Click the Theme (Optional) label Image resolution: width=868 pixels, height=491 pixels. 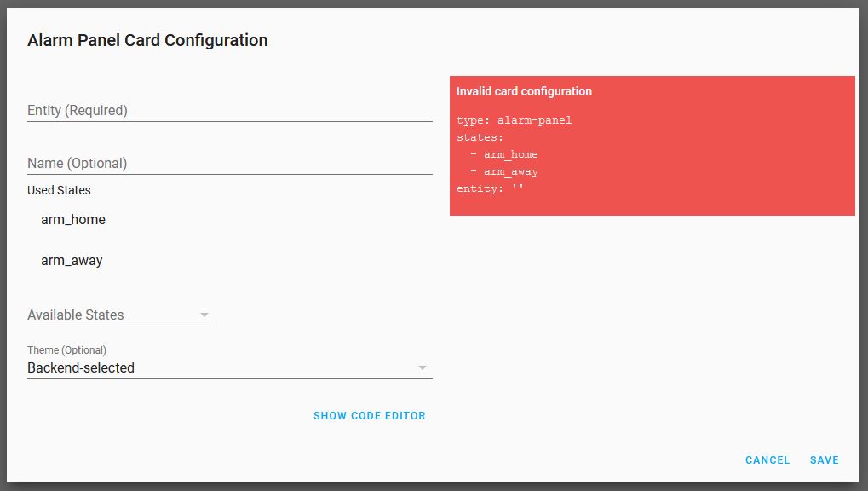tap(66, 350)
